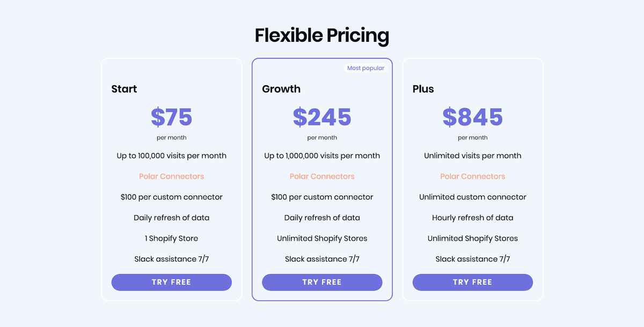Screen dimensions: 644x327
Task: Click Unlimited custom connector text
Action: tap(472, 197)
